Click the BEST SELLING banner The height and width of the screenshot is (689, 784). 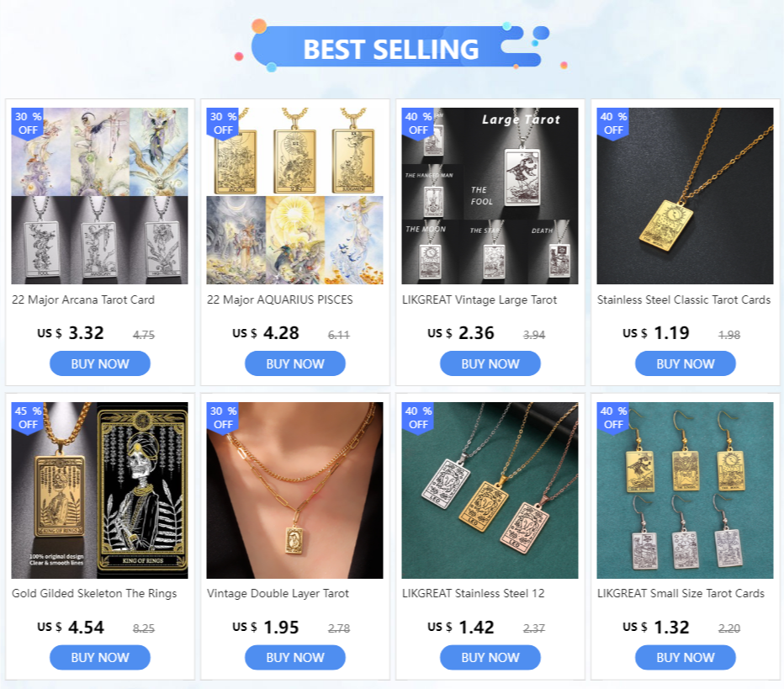[391, 49]
